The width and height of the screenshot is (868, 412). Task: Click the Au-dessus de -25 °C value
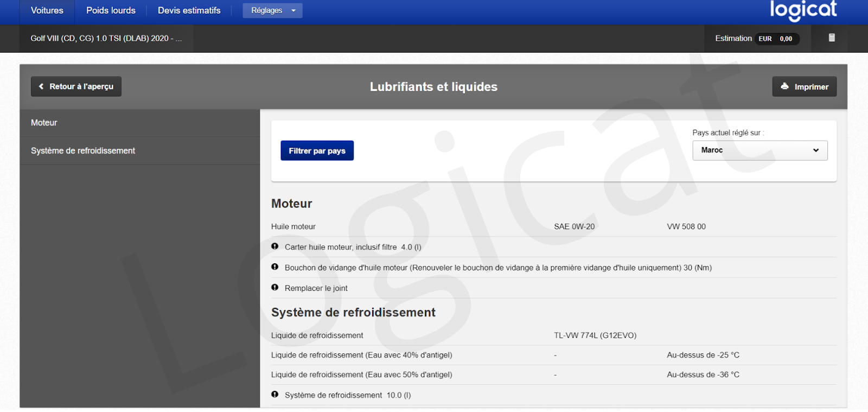tap(703, 355)
